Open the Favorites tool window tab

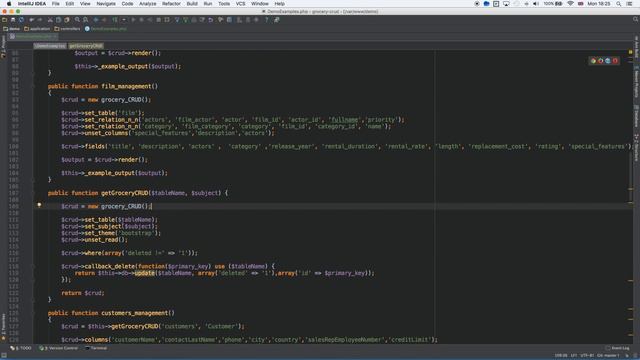(3, 327)
